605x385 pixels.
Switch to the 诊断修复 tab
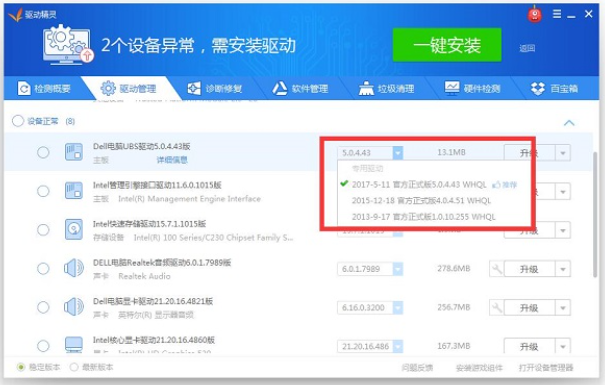tap(215, 89)
